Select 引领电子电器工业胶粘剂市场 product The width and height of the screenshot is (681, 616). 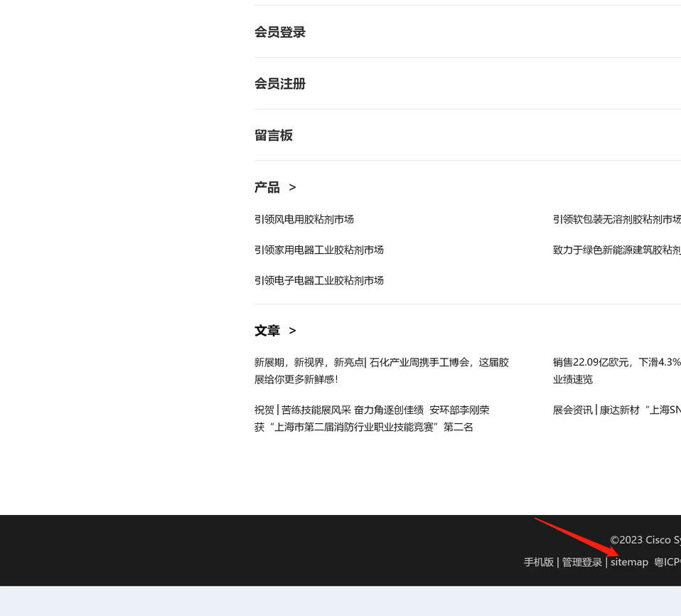pos(319,280)
